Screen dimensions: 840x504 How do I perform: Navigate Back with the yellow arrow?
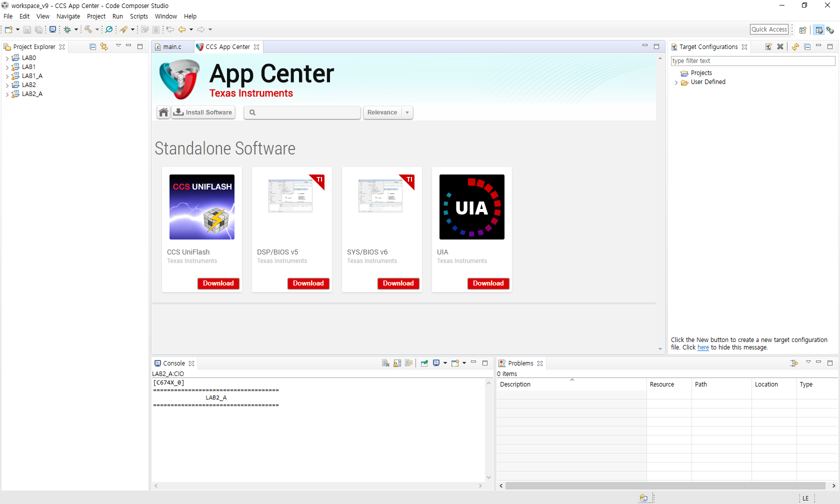pos(182,29)
